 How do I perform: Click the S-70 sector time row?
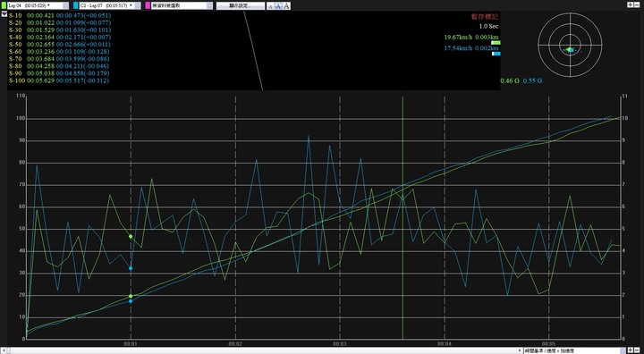tap(60, 59)
